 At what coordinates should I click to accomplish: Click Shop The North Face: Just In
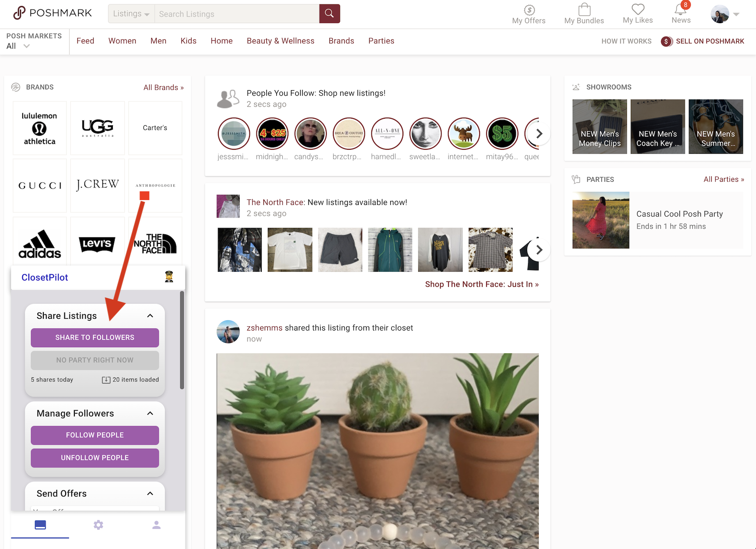pos(482,285)
